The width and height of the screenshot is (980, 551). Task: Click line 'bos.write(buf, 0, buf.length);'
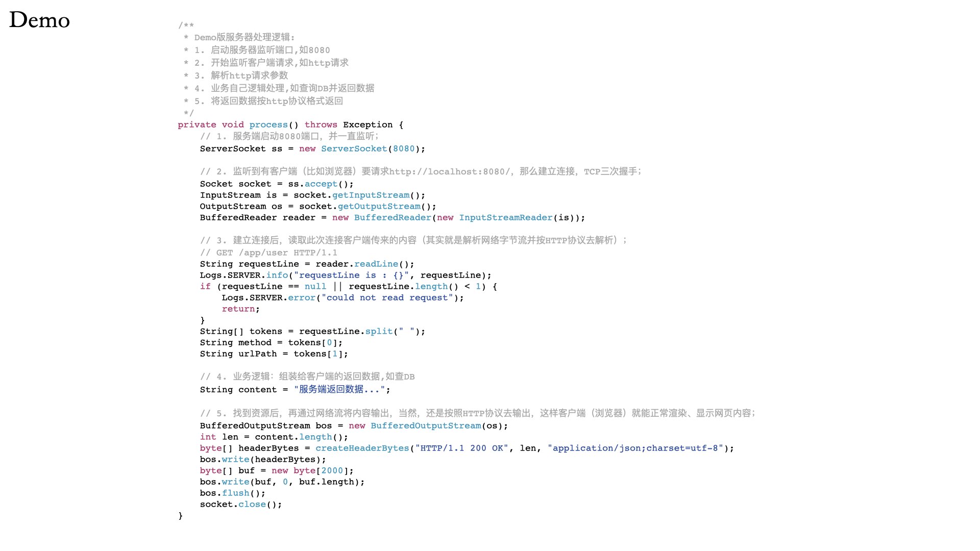pos(282,482)
